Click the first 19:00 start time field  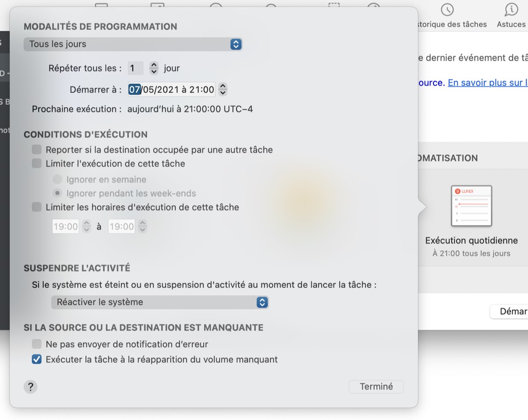point(66,227)
